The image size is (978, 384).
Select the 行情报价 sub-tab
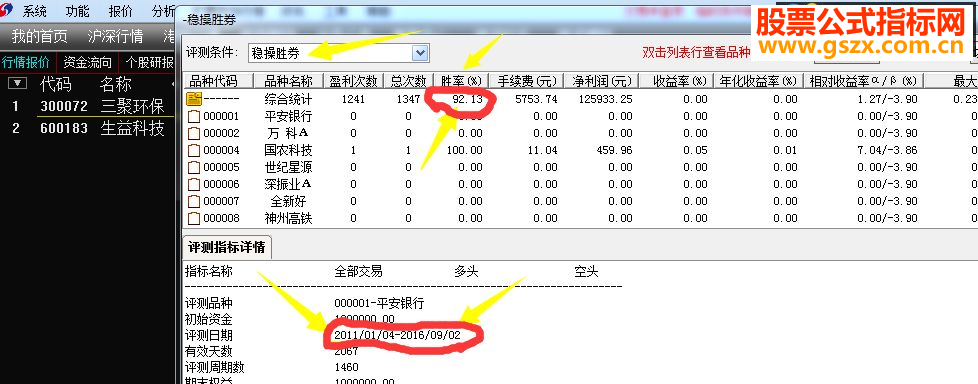26,62
